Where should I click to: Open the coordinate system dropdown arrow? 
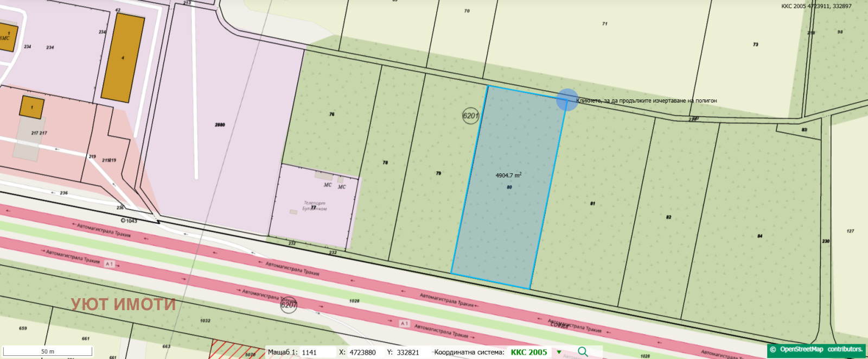pyautogui.click(x=559, y=352)
